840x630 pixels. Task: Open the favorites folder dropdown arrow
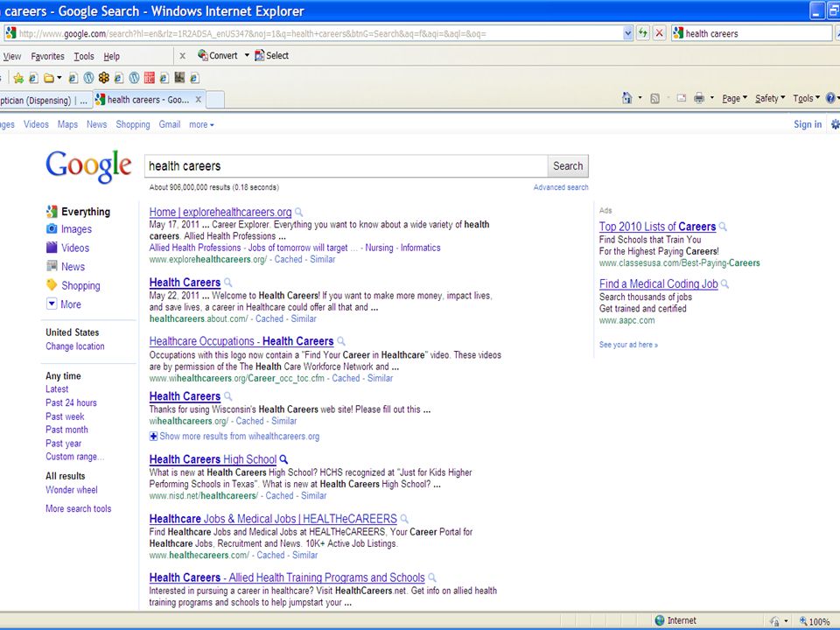59,78
